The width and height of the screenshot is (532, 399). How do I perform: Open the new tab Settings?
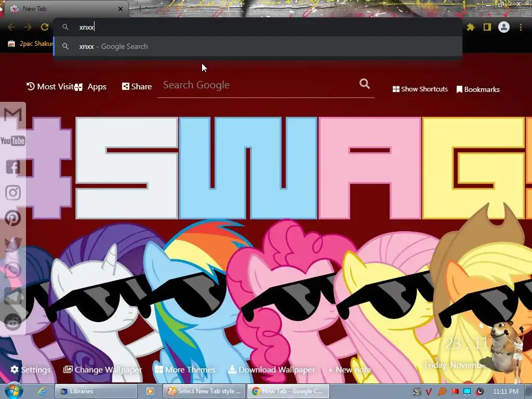click(x=31, y=369)
